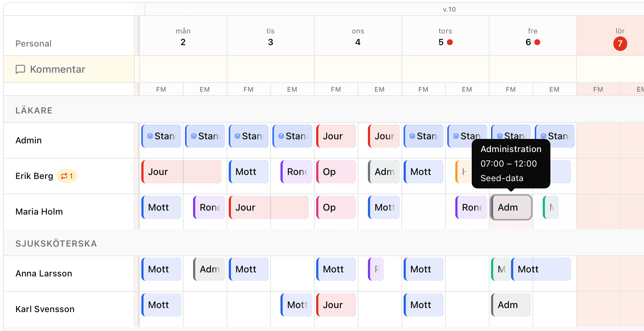Click the red dot next to Thursday 5
Image resolution: width=644 pixels, height=331 pixels.
coord(450,42)
